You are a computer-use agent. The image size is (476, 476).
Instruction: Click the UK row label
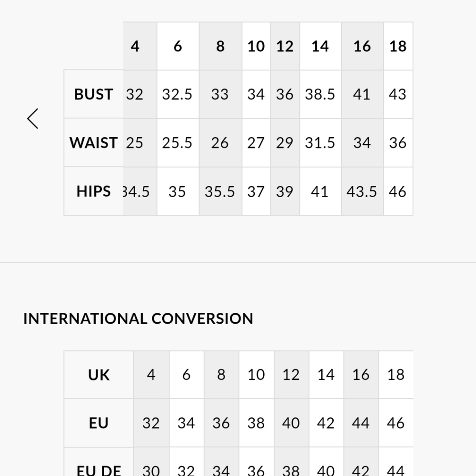click(99, 375)
